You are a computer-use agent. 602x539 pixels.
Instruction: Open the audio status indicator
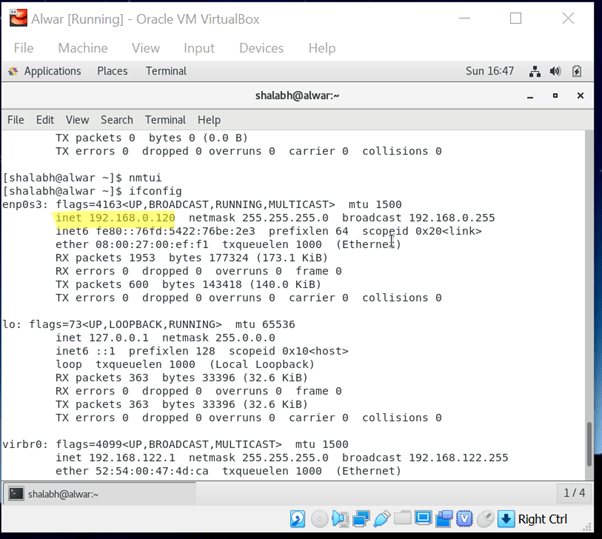coord(340,519)
